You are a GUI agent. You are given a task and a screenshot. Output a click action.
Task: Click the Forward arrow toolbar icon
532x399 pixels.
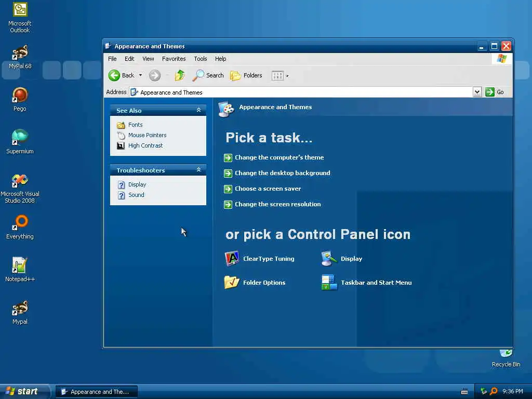(x=155, y=75)
